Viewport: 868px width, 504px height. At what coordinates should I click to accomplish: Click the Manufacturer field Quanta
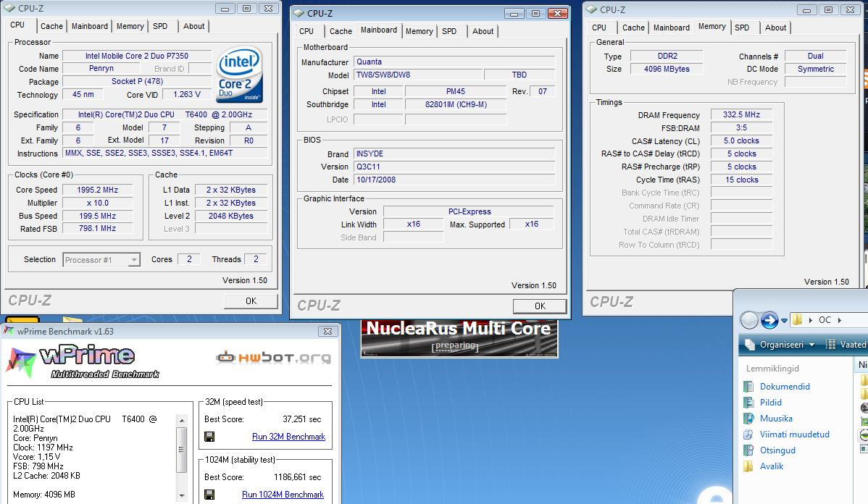(454, 62)
